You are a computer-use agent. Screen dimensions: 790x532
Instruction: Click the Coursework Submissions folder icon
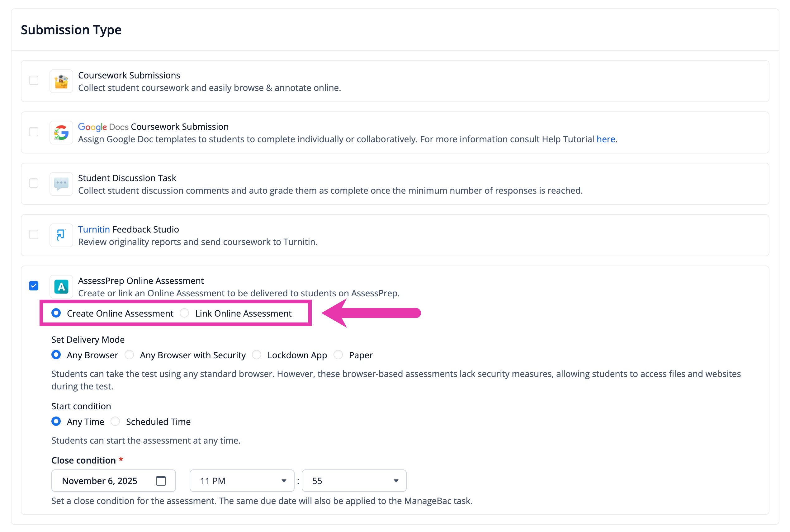tap(61, 82)
